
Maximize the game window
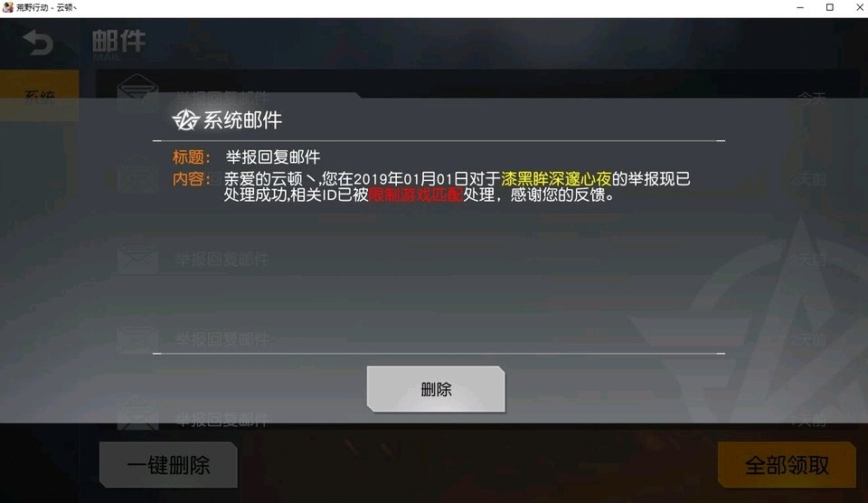pyautogui.click(x=829, y=7)
